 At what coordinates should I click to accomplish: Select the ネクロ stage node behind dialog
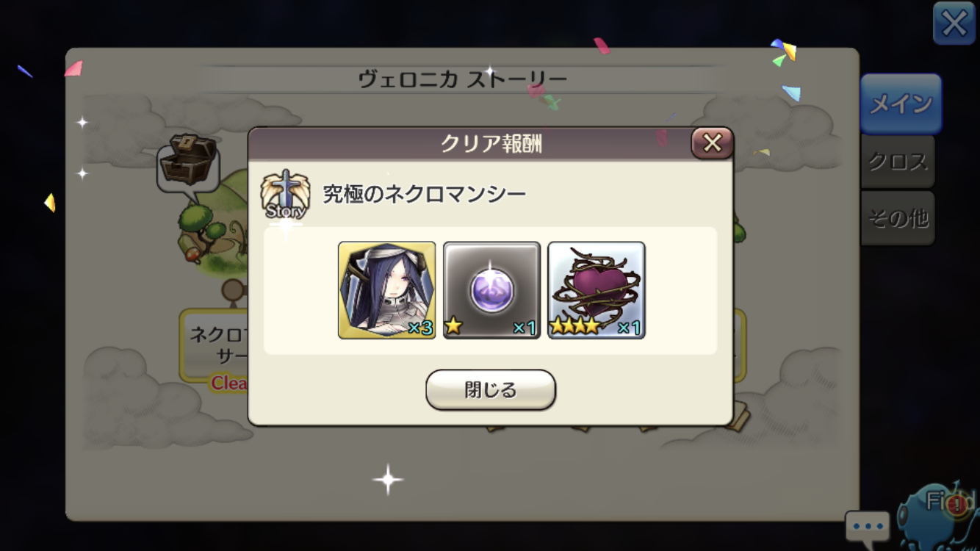pos(215,345)
